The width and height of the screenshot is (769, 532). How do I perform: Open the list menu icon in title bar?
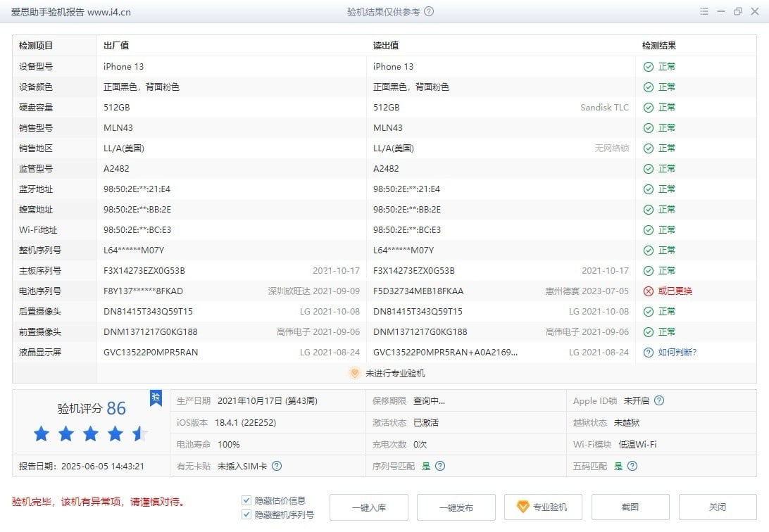point(704,11)
